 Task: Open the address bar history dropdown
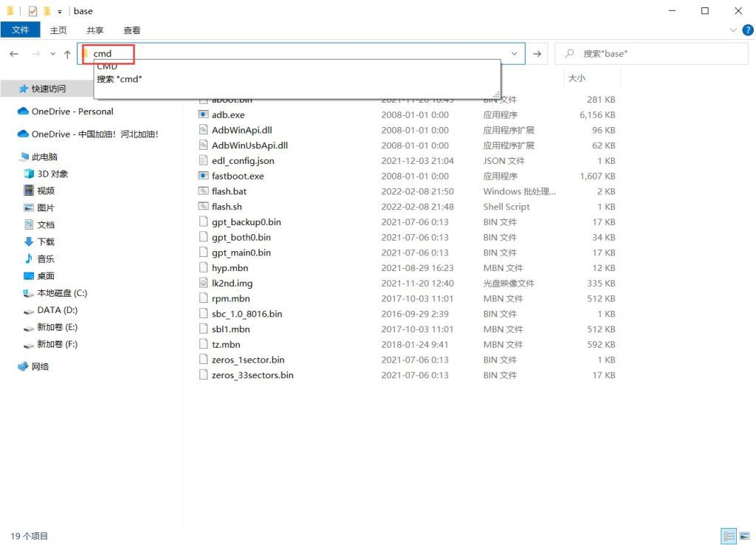(514, 53)
